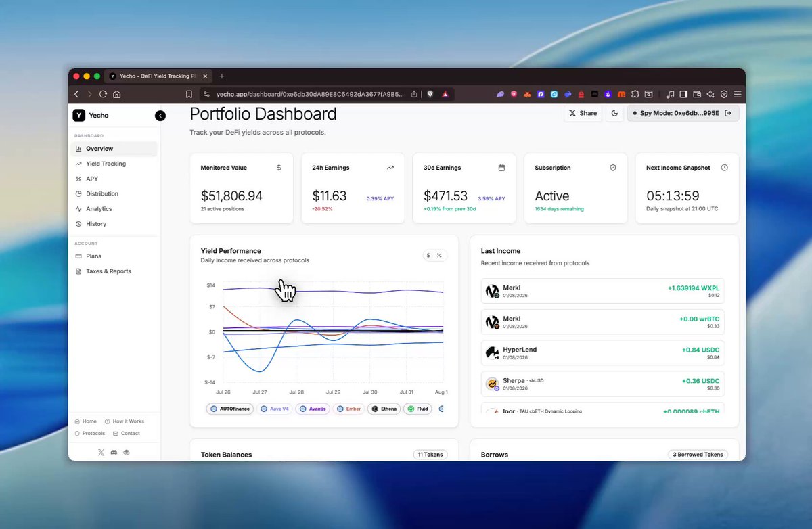Open the Sherpa shUSD income entry
The width and height of the screenshot is (812, 529).
(x=602, y=384)
